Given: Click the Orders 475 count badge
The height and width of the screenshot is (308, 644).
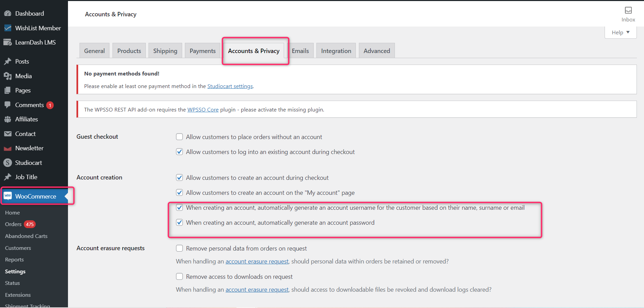Looking at the screenshot, I should [x=30, y=224].
